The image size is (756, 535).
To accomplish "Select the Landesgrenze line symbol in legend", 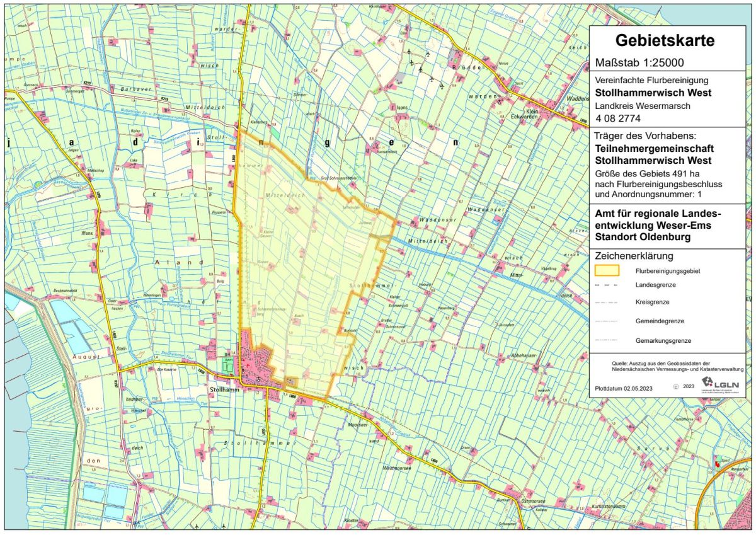I will 607,285.
